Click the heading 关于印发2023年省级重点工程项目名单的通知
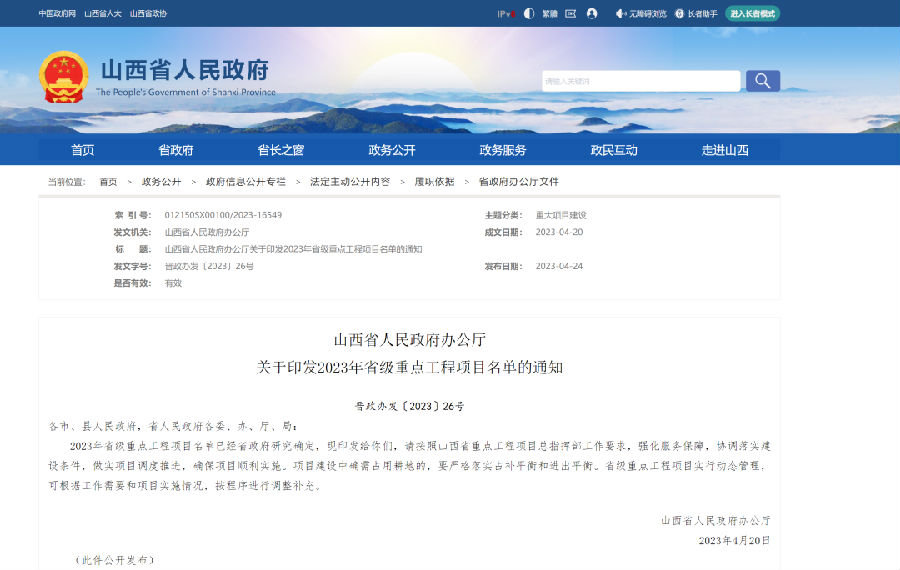This screenshot has height=570, width=900. click(x=410, y=367)
